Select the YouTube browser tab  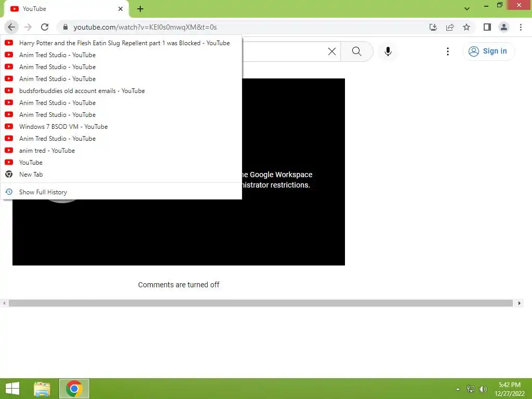pos(66,9)
